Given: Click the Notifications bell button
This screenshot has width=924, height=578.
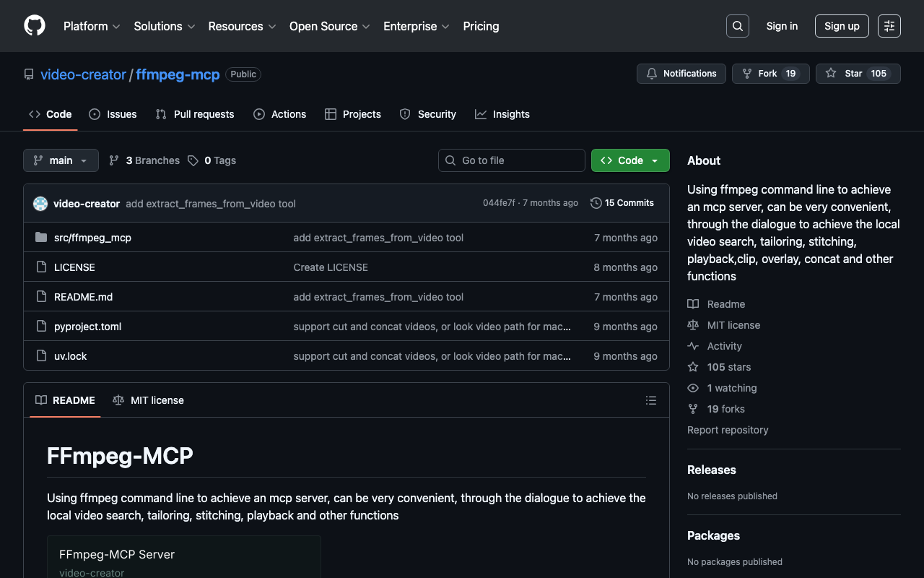Looking at the screenshot, I should pos(681,74).
